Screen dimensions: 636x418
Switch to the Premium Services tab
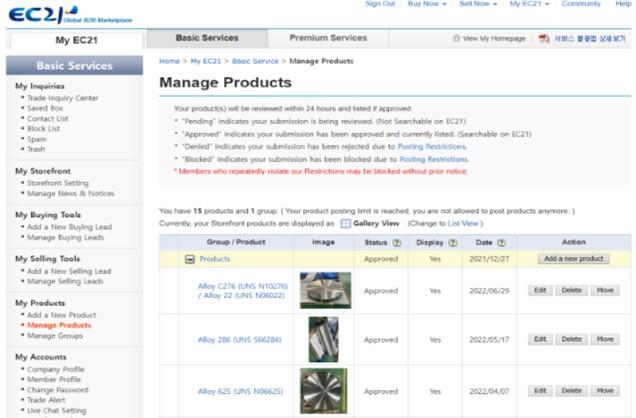coord(328,38)
